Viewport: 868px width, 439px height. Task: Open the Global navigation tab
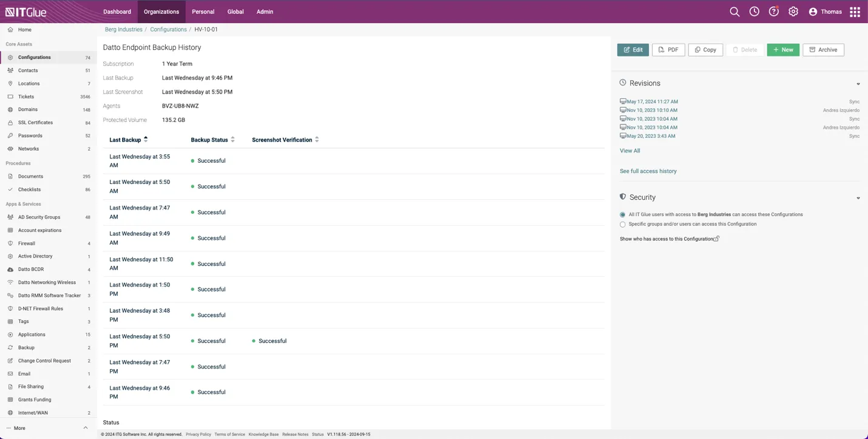tap(236, 12)
